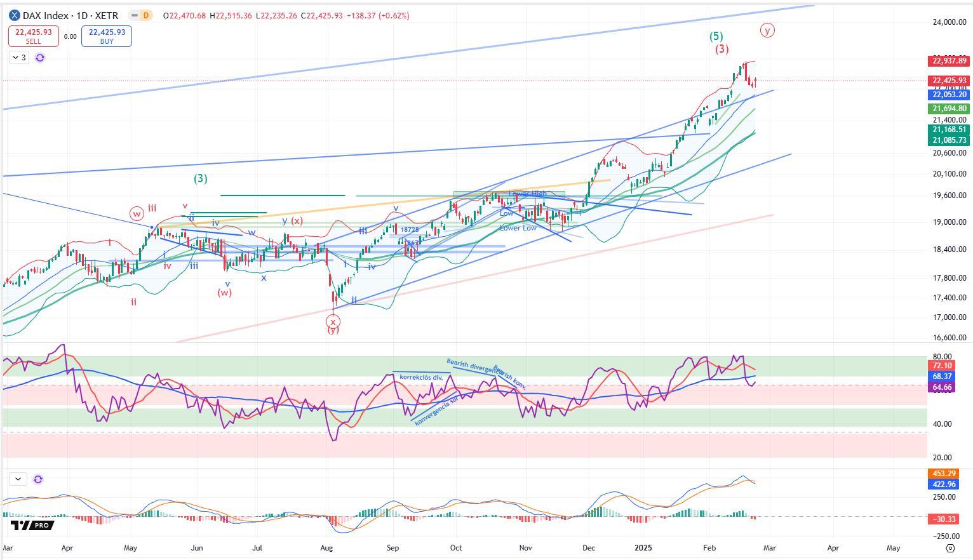Click the 21,168.51 price axis label

949,130
